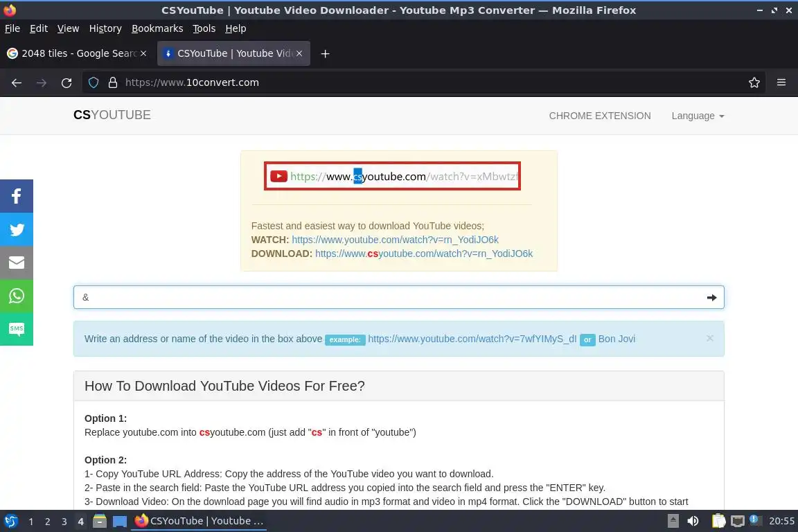Open the History menu

(x=105, y=28)
